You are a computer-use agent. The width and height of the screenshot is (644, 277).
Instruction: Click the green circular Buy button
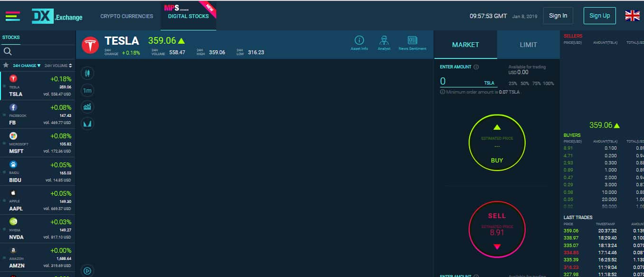pyautogui.click(x=497, y=143)
